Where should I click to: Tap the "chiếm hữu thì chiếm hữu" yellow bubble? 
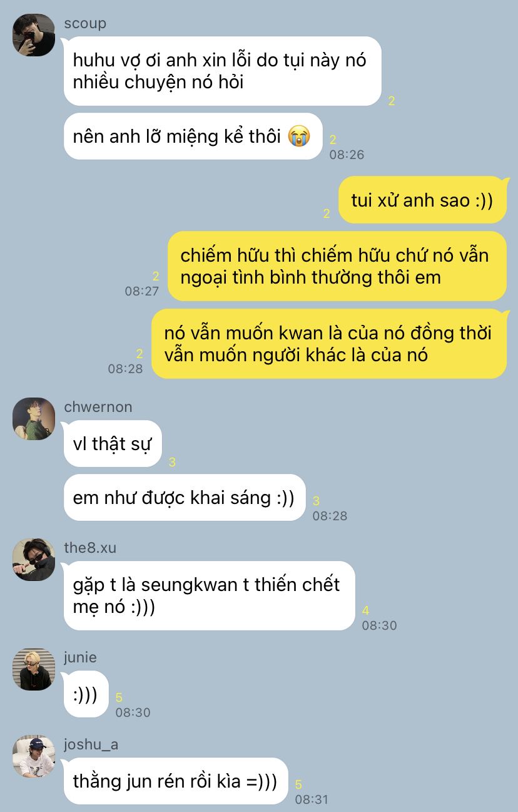pos(337,266)
